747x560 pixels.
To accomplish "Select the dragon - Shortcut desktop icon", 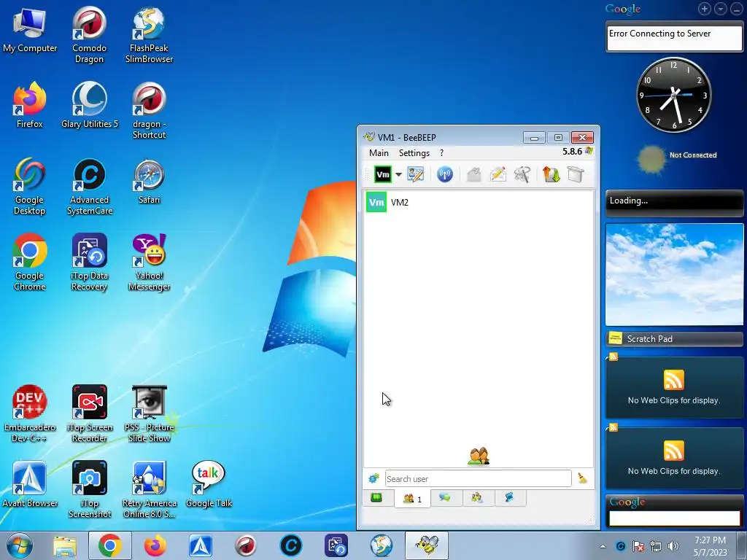I will (x=149, y=111).
